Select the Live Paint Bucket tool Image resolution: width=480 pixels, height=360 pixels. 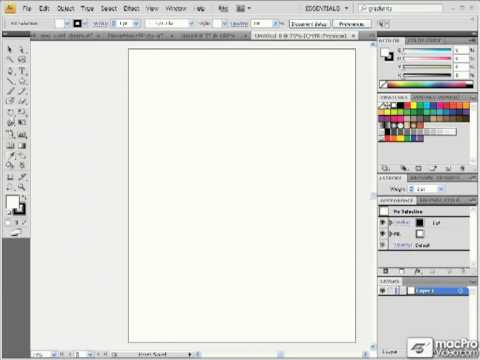pos(10,165)
